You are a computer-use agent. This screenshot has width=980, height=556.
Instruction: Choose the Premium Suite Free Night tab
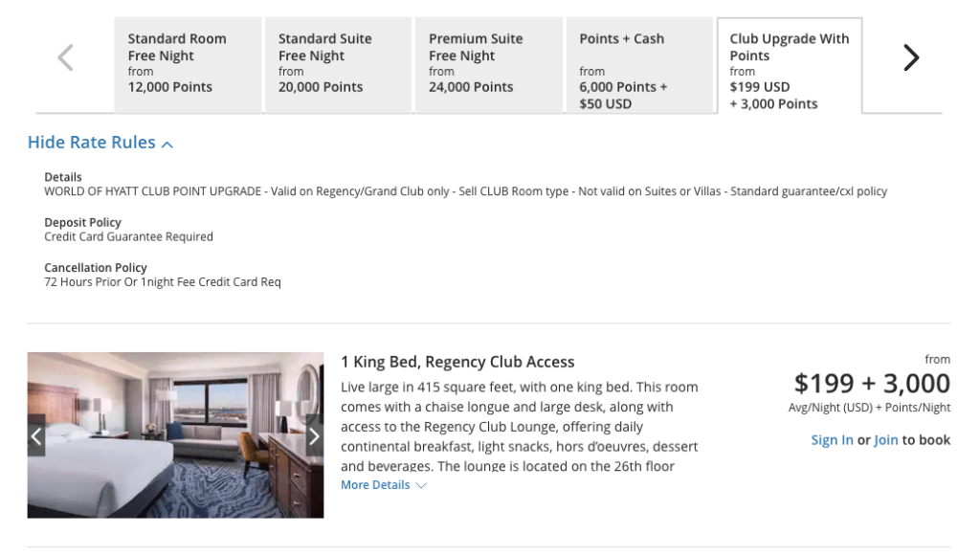(x=487, y=64)
